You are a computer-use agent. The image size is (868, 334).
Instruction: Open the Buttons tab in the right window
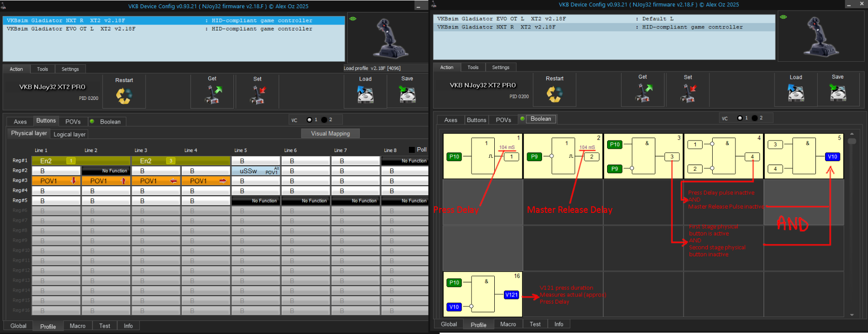(x=476, y=120)
